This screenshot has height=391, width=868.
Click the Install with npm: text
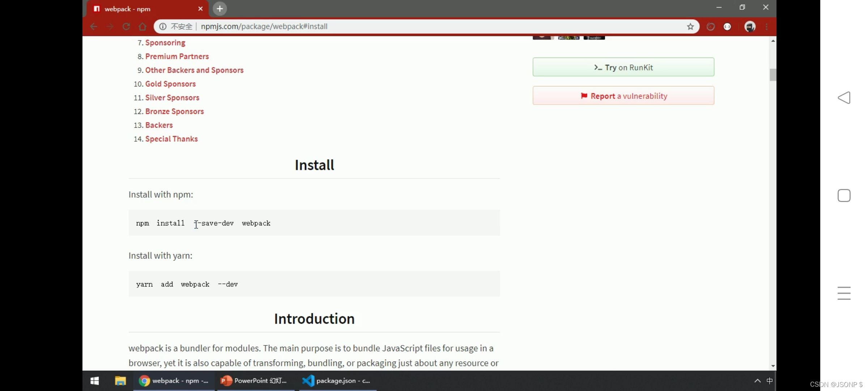(161, 195)
